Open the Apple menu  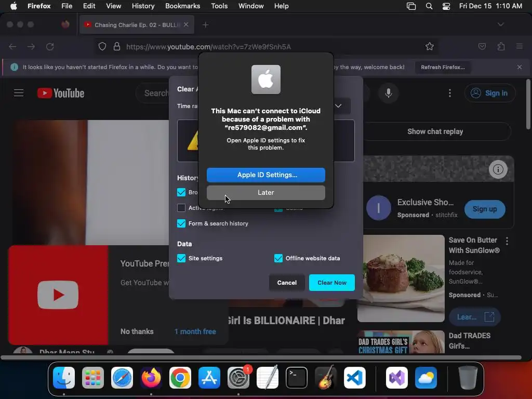coord(14,6)
